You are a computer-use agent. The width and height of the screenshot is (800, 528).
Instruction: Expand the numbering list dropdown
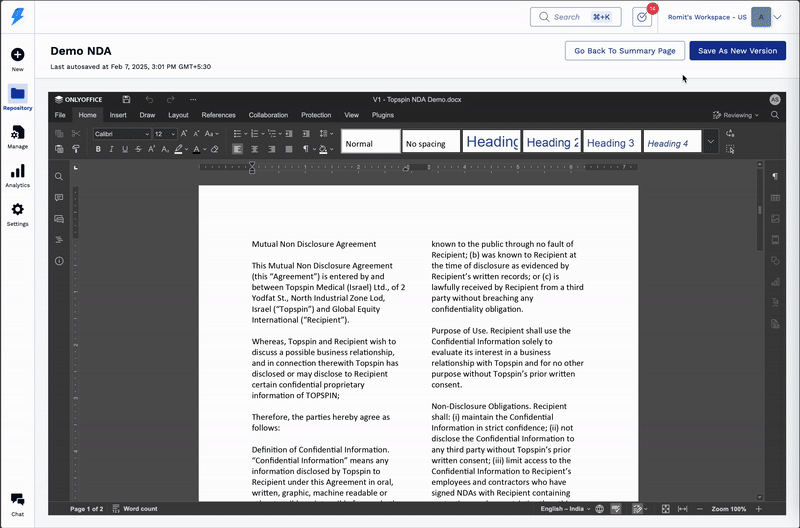coord(263,134)
